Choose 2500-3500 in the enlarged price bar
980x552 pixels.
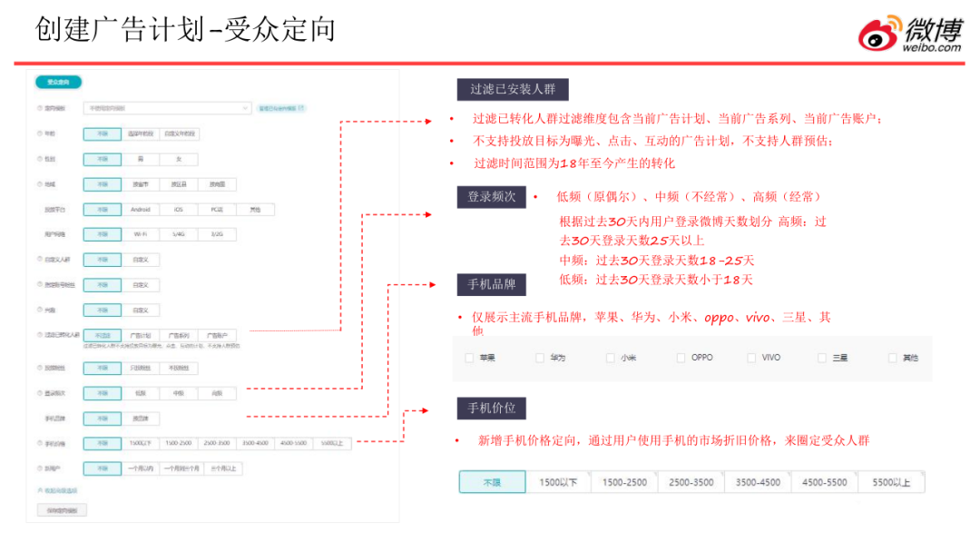pyautogui.click(x=691, y=482)
